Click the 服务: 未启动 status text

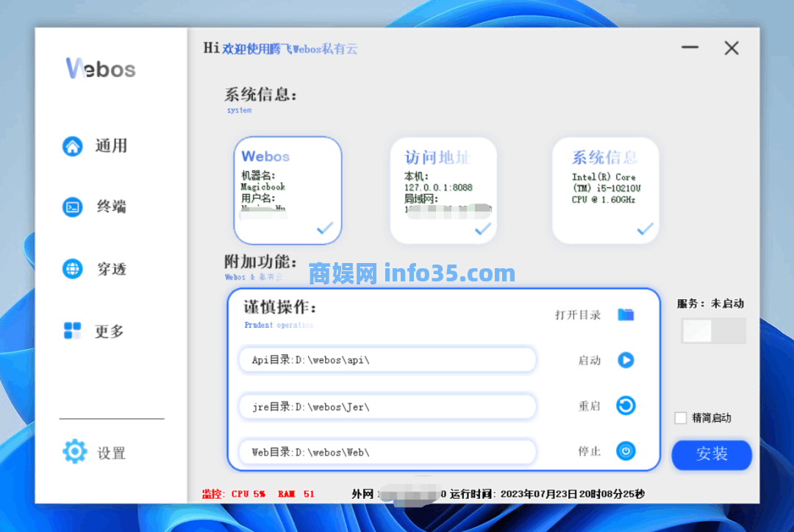(710, 303)
